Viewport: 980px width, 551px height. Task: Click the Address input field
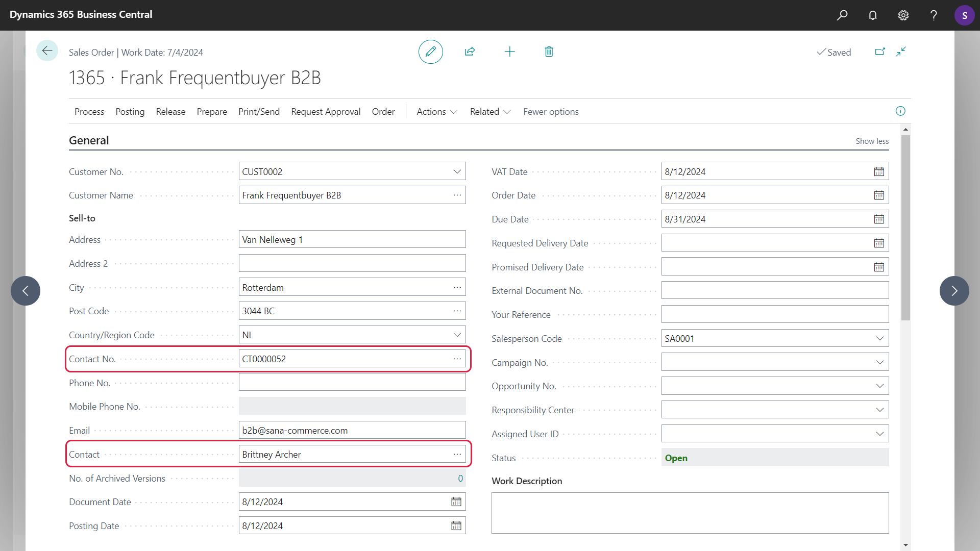click(352, 239)
